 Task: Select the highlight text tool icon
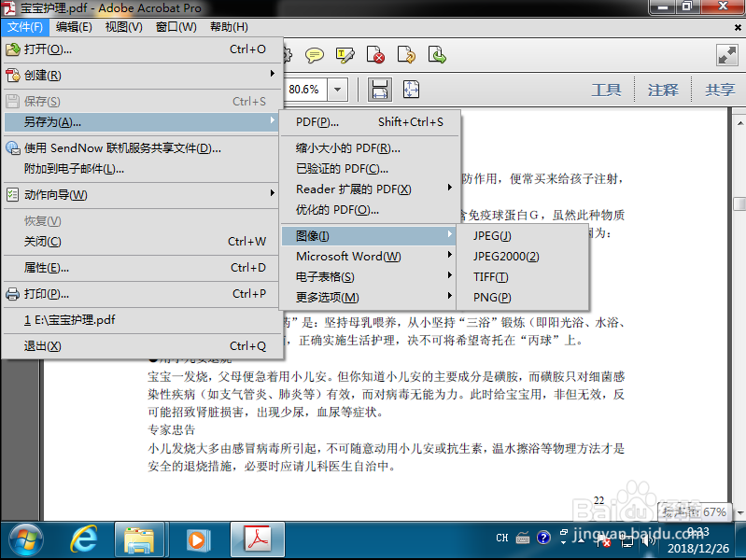tap(345, 55)
